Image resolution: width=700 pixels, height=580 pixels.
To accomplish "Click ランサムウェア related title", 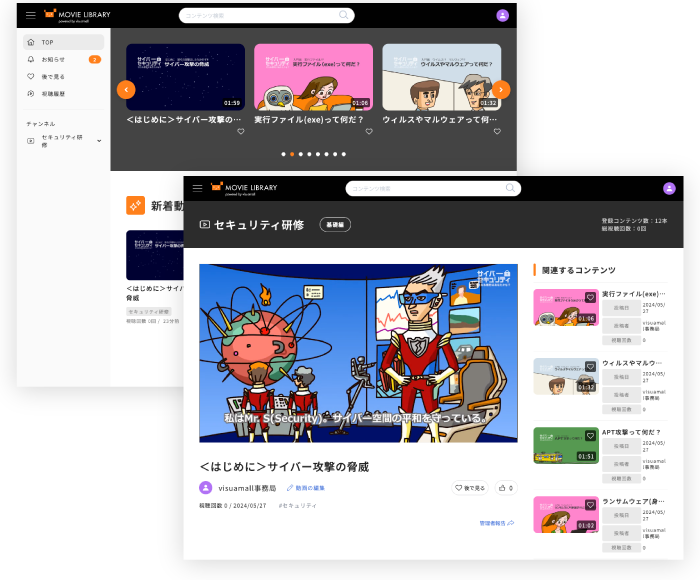I will click(633, 501).
